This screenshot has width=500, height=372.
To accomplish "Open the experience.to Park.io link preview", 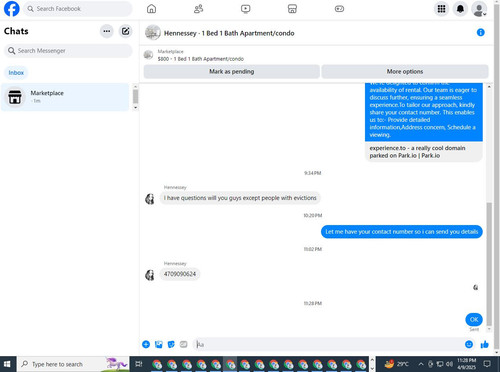I will click(x=424, y=152).
